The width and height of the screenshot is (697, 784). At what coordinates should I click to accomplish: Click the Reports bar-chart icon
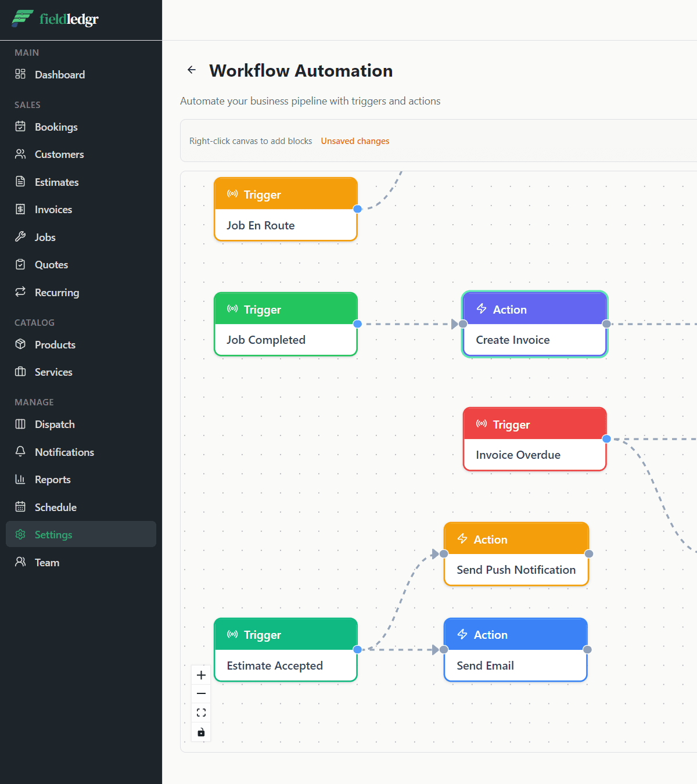(20, 479)
